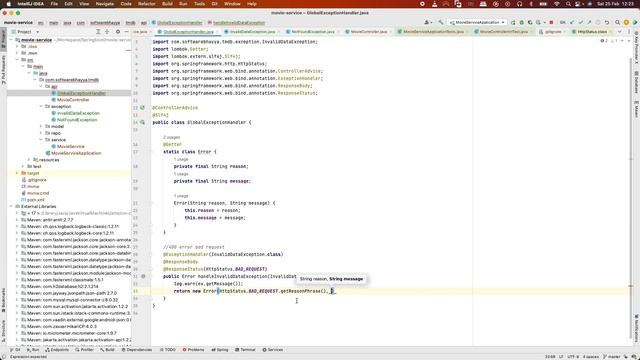Click the undo rollback arrow icon
Viewport: 640px width, 360px height.
(x=607, y=22)
